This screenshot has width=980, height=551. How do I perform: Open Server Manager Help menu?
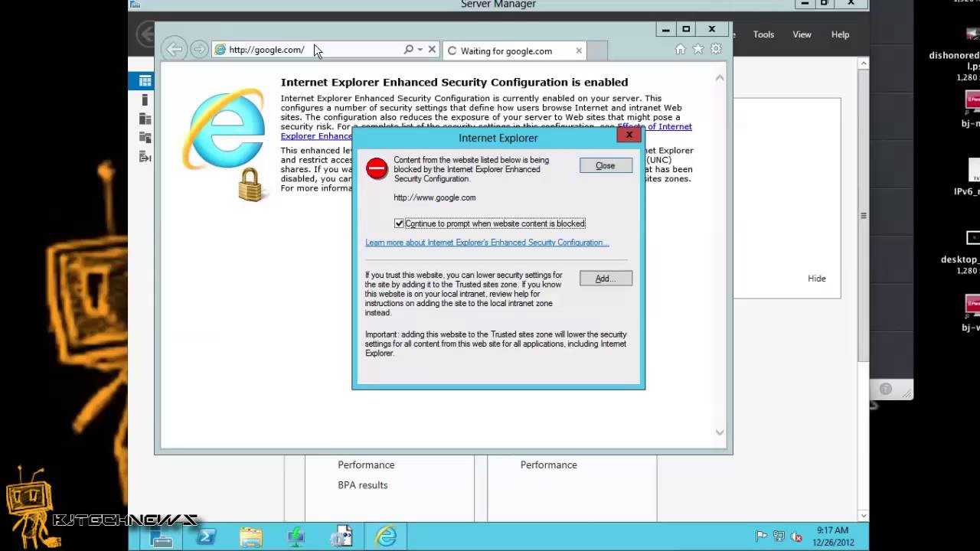point(840,34)
